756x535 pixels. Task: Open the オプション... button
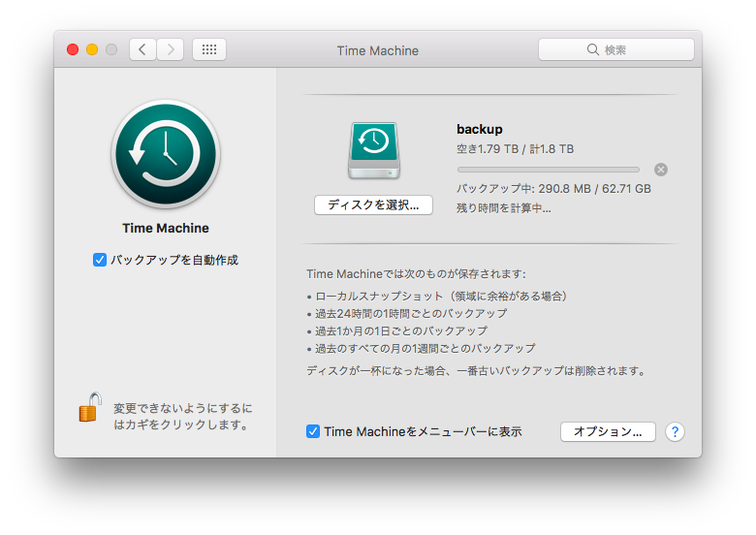click(x=608, y=431)
